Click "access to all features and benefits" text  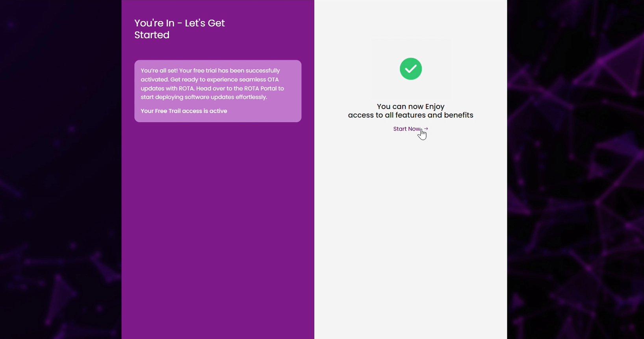[410, 115]
